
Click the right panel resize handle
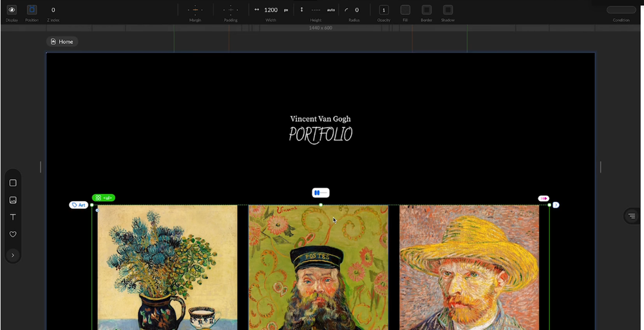(x=600, y=167)
